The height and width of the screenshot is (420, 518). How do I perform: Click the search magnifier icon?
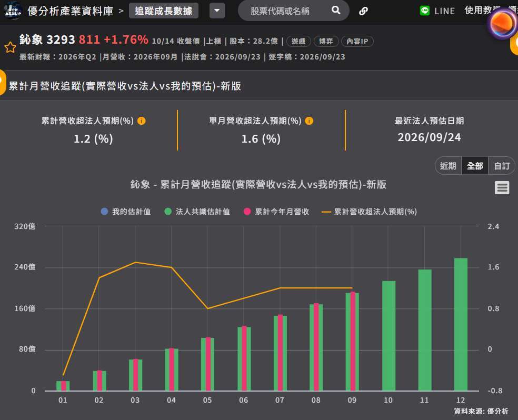tap(336, 10)
